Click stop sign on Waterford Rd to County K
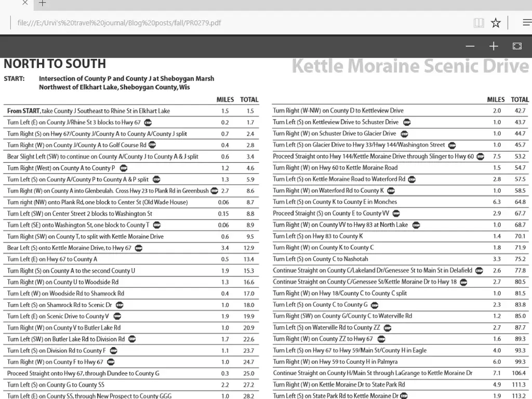The width and height of the screenshot is (532, 399). point(391,191)
